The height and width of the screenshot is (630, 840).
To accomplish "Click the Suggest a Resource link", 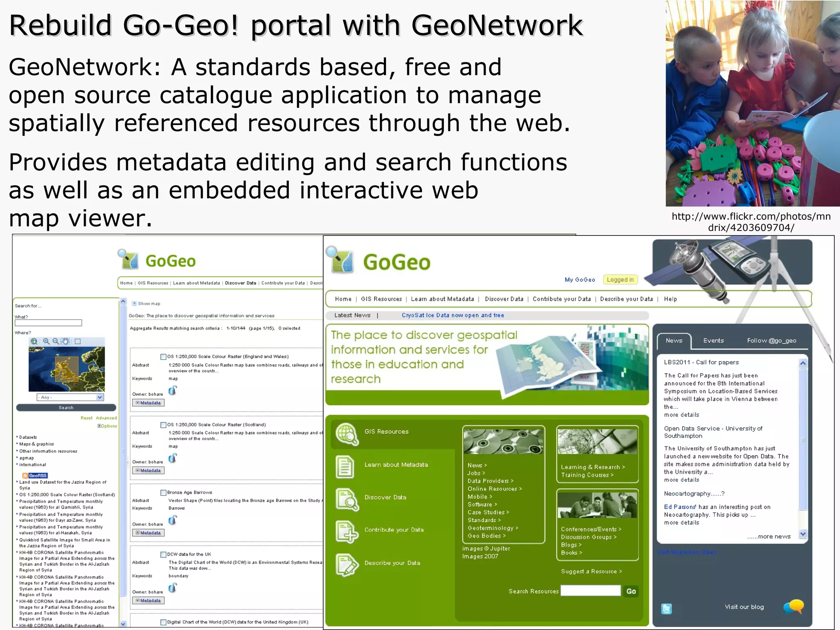I will pyautogui.click(x=591, y=571).
